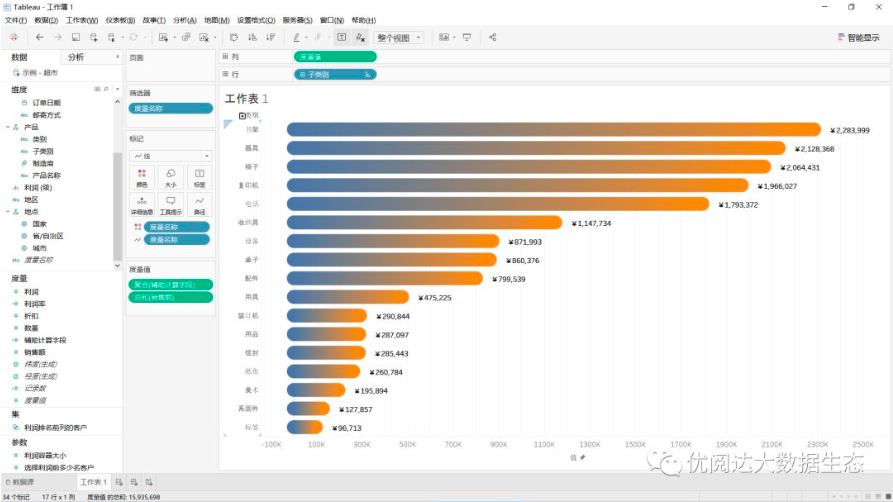Click the 大小 size mark card
Viewport: 893px width, 502px height.
point(170,177)
